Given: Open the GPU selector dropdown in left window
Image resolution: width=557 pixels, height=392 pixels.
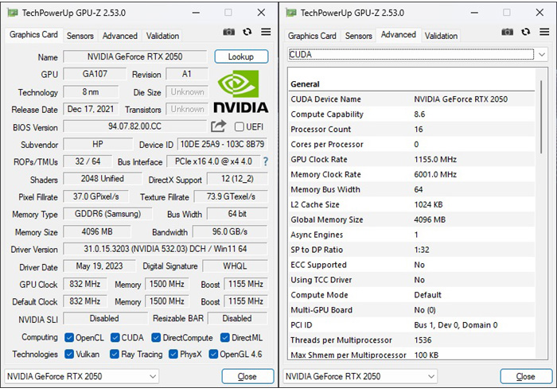Looking at the screenshot, I should click(x=82, y=376).
